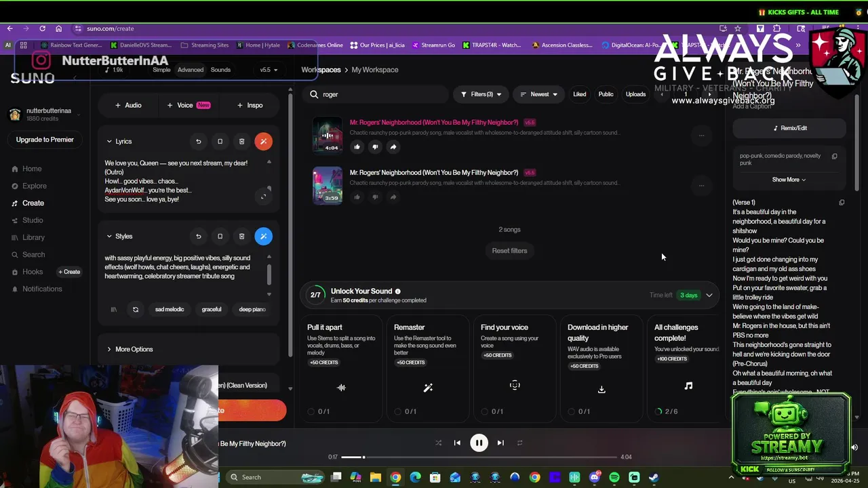The width and height of the screenshot is (868, 488).
Task: Clear Styles with the trash icon
Action: click(x=241, y=236)
